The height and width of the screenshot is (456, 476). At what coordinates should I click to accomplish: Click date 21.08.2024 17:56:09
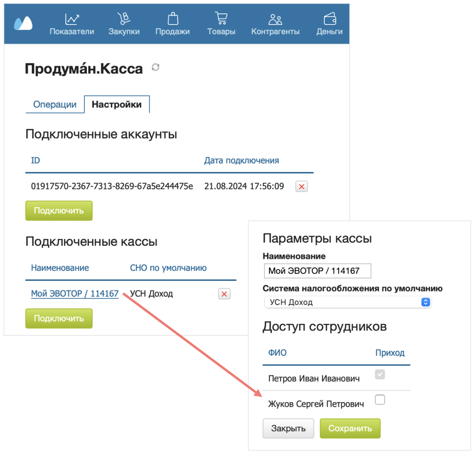click(244, 186)
